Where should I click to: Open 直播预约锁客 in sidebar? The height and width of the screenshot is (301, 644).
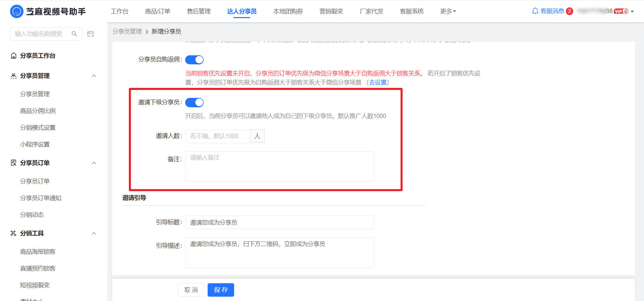(38, 268)
